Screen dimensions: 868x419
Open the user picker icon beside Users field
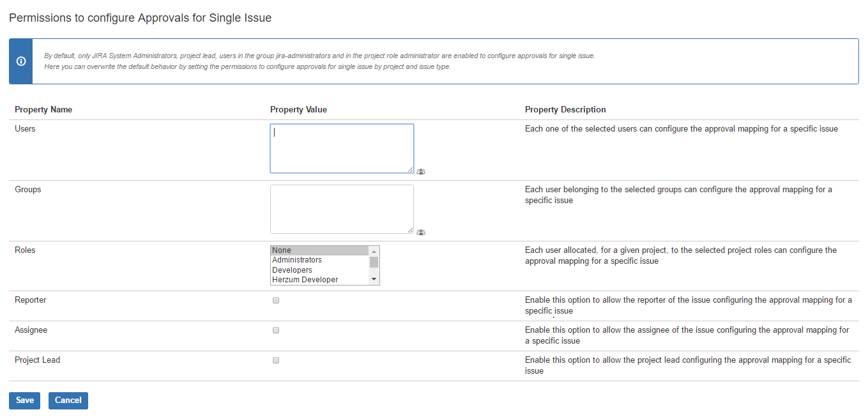421,172
